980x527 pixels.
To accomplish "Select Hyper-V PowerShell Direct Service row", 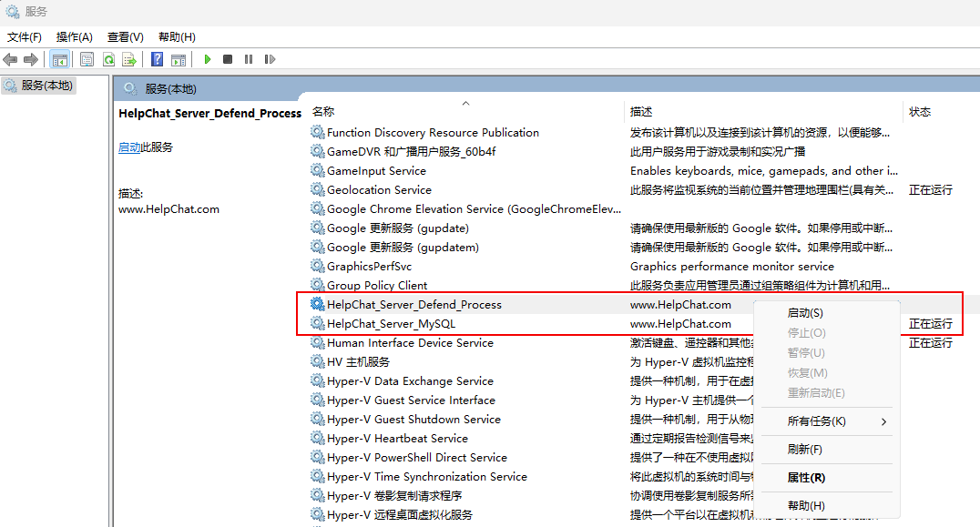I will pos(417,458).
